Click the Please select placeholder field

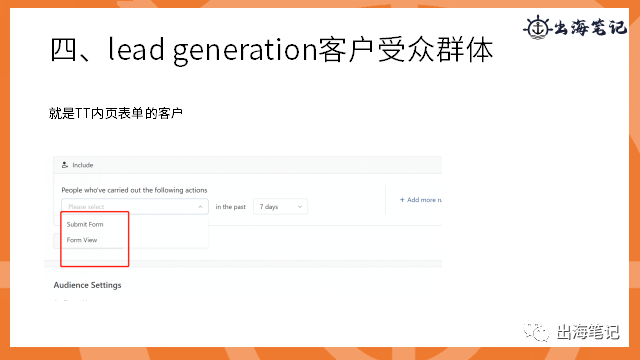point(135,207)
